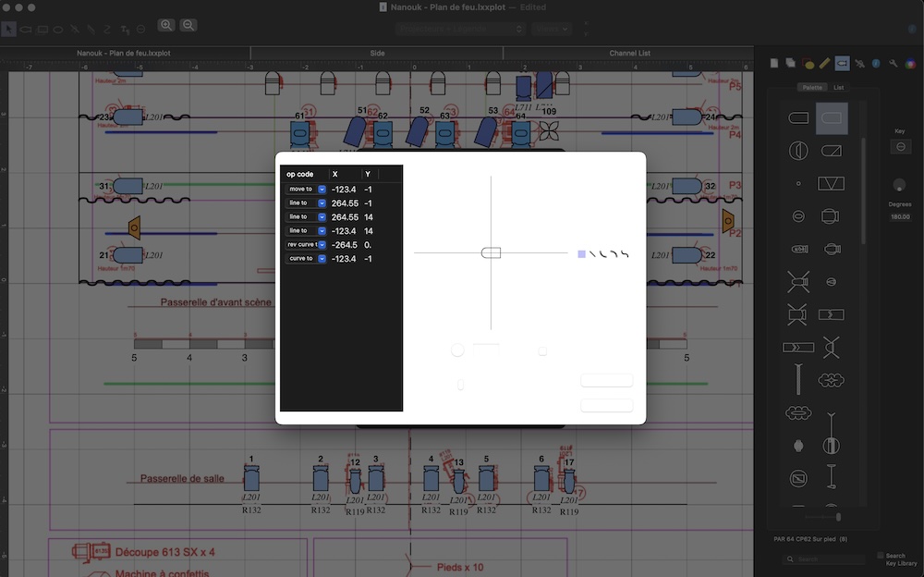924x577 pixels.
Task: Select the Palette tab
Action: (x=812, y=87)
